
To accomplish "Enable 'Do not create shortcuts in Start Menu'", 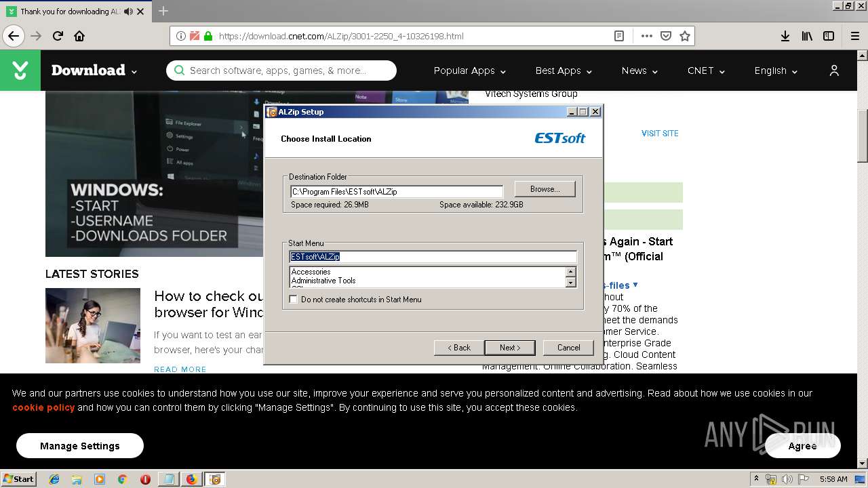I will click(x=294, y=299).
